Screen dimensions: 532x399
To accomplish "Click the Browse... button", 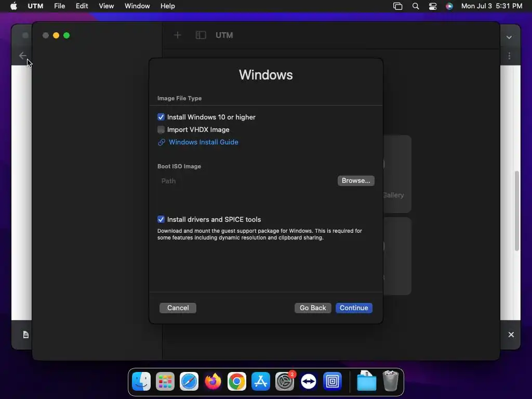I will pyautogui.click(x=356, y=180).
